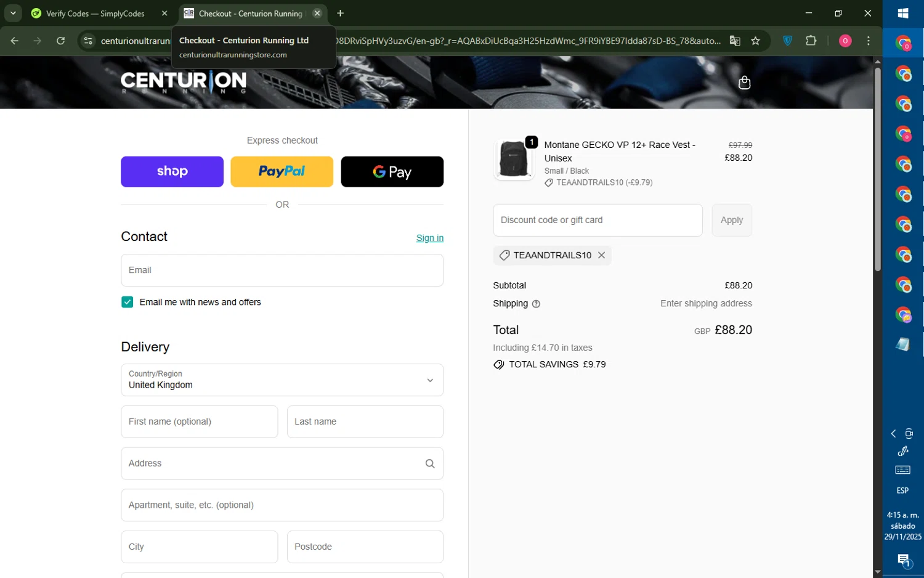The image size is (924, 578).
Task: Click the Apply discount button
Action: point(732,220)
